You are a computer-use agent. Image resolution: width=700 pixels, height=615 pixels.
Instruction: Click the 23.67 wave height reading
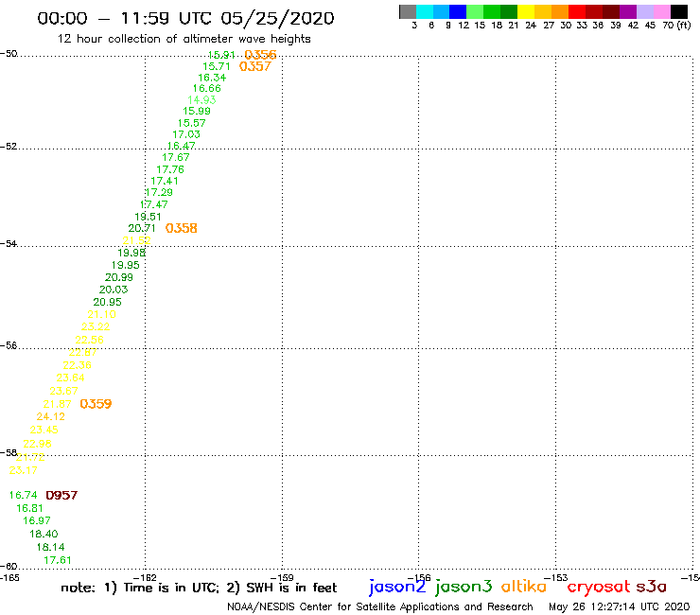[x=63, y=391]
